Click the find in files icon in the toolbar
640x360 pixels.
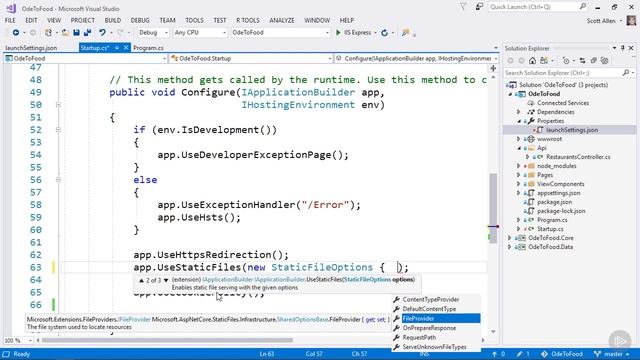tap(405, 33)
